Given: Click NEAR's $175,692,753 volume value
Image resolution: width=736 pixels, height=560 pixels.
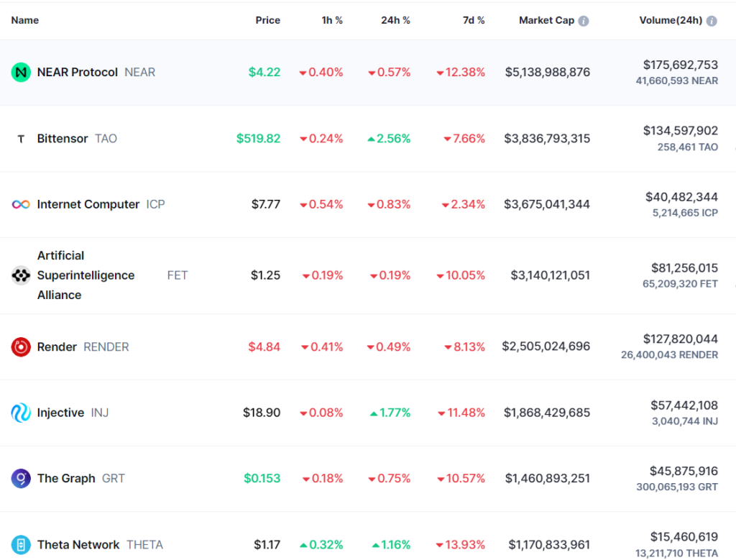Looking at the screenshot, I should click(681, 65).
